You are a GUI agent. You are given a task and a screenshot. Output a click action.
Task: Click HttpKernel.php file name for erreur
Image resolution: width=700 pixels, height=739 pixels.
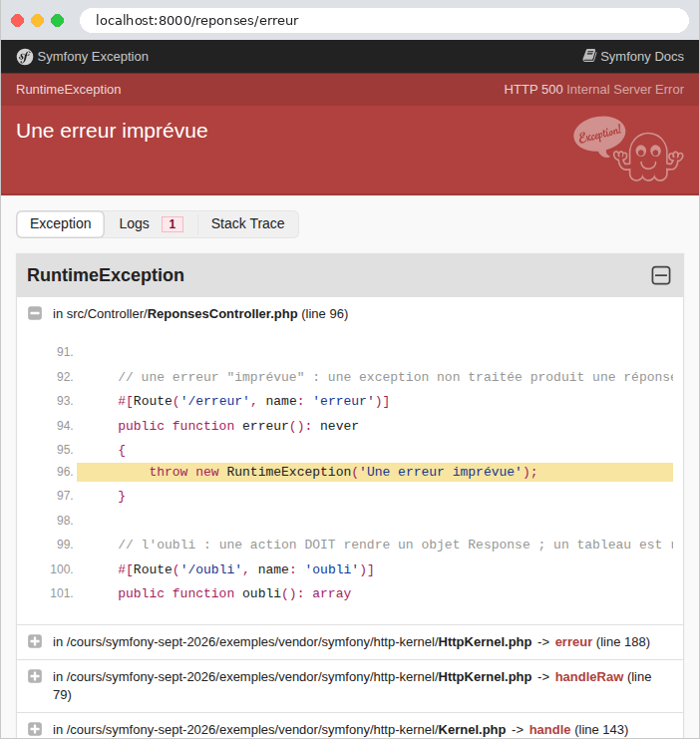click(x=485, y=642)
